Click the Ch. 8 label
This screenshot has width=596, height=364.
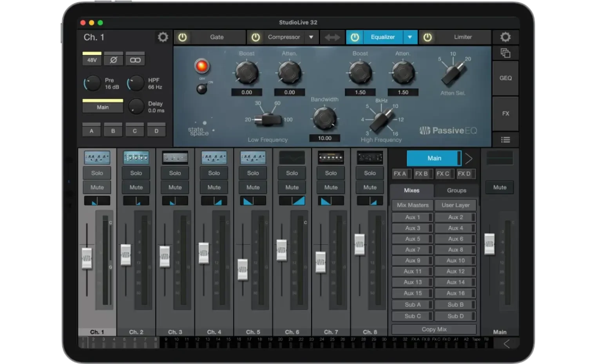pos(370,332)
